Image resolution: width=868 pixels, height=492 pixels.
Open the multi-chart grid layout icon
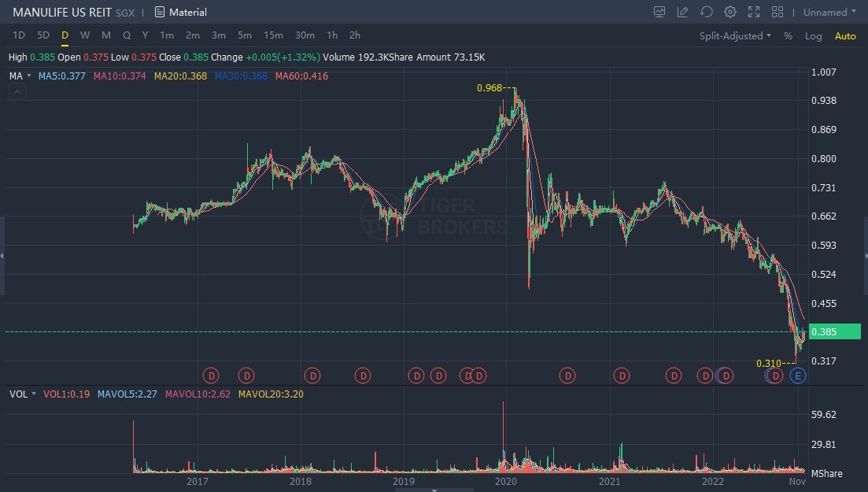coord(778,12)
